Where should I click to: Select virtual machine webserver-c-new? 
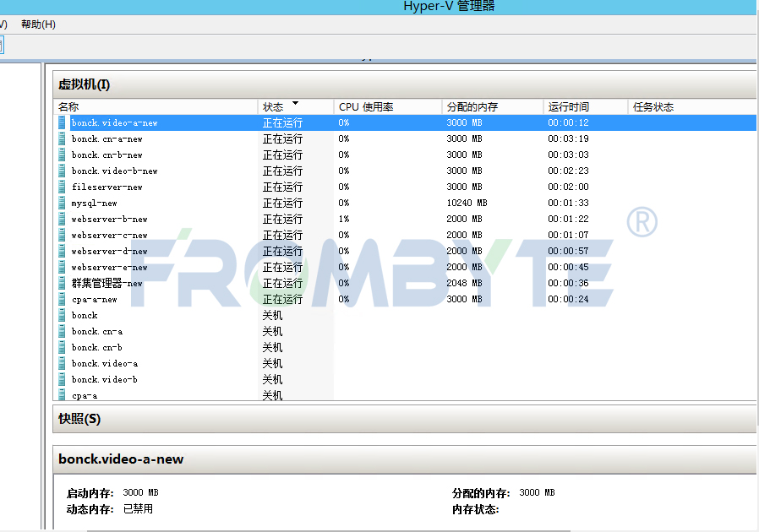(x=109, y=235)
